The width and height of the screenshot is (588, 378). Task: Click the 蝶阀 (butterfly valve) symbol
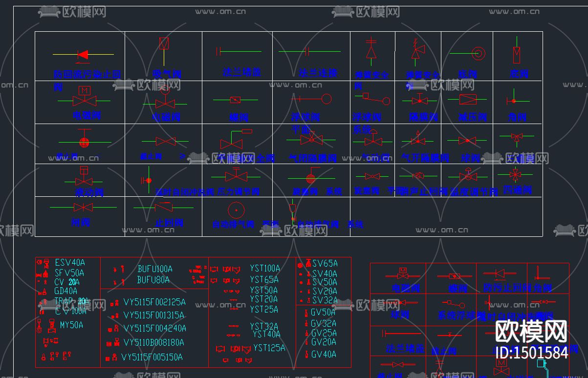[x=236, y=100]
